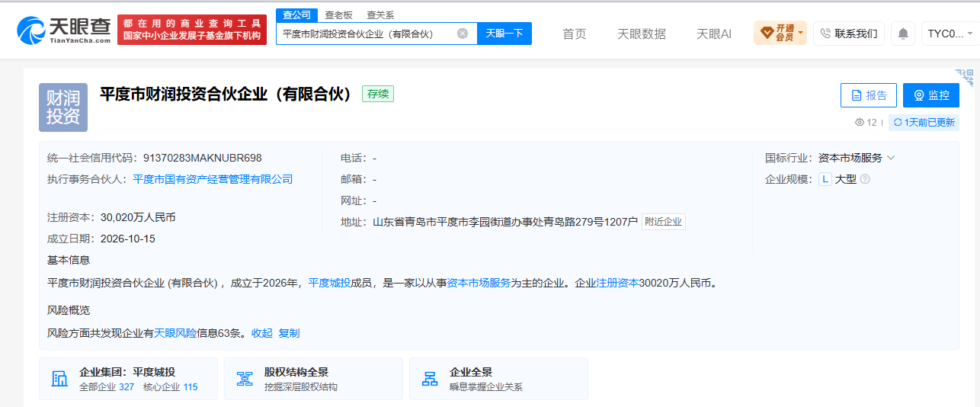The height and width of the screenshot is (407, 980).
Task: Open the 开通会员 dropdown arrow
Action: point(801,34)
